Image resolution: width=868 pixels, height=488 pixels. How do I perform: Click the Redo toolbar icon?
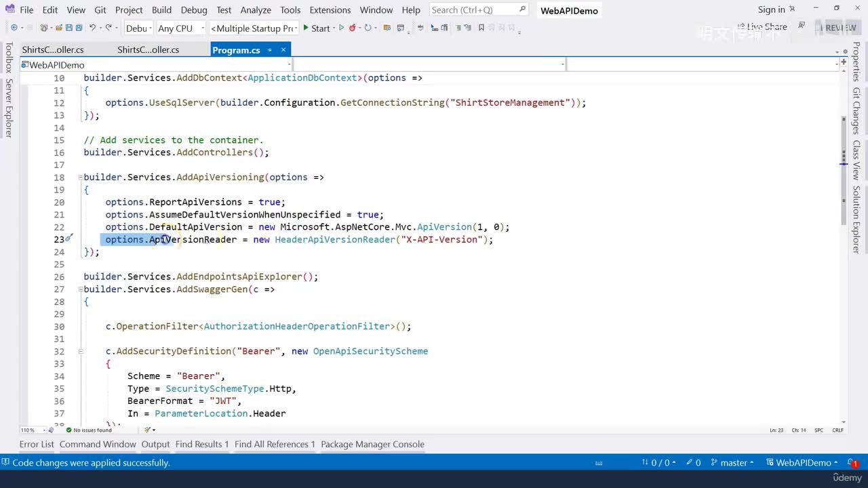pos(108,28)
